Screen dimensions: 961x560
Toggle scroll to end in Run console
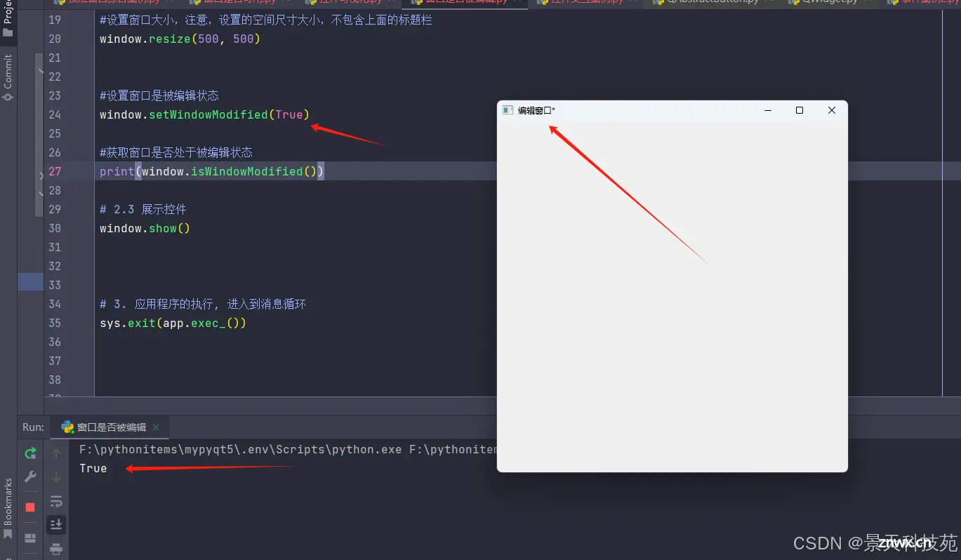point(57,524)
